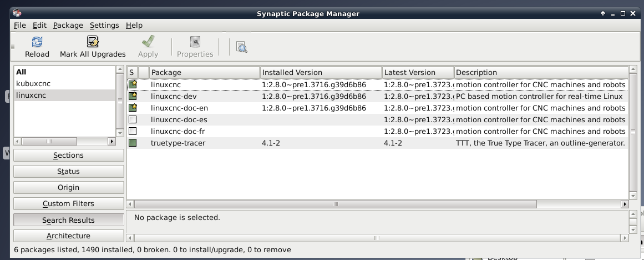Click filter list scroll up arrow
Screen dimensions: 644x260
tap(120, 69)
